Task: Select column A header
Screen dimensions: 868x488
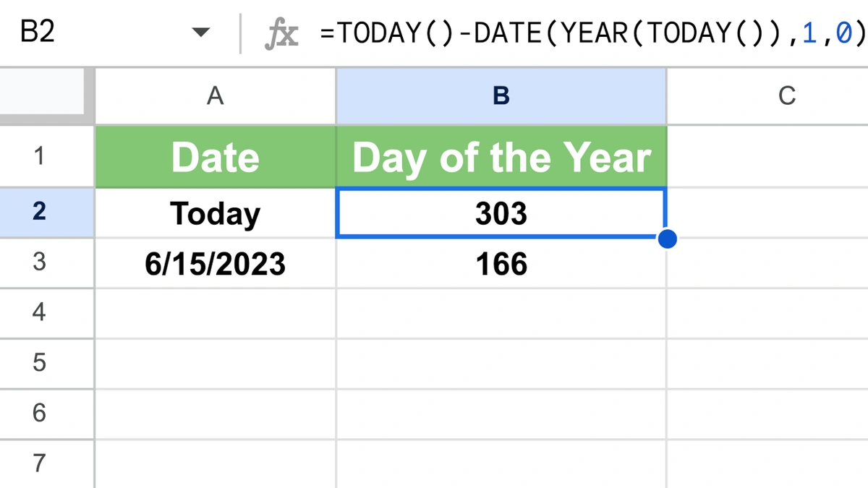Action: (x=215, y=96)
